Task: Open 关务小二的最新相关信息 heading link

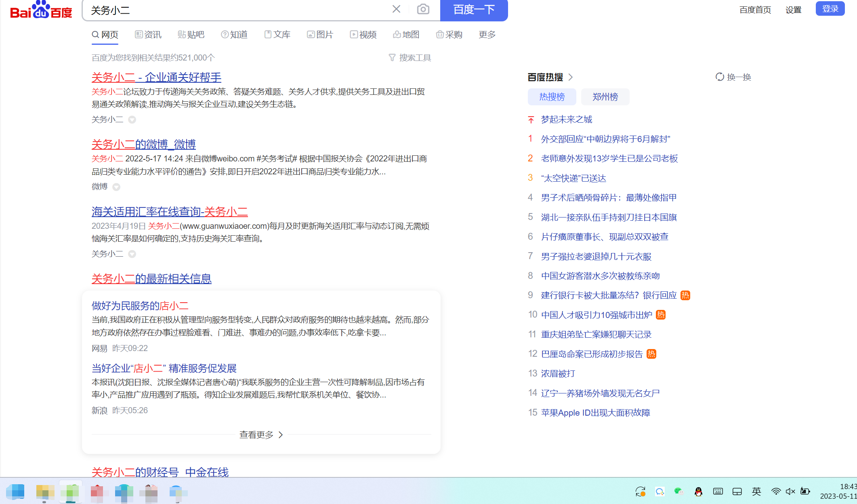Action: point(151,278)
